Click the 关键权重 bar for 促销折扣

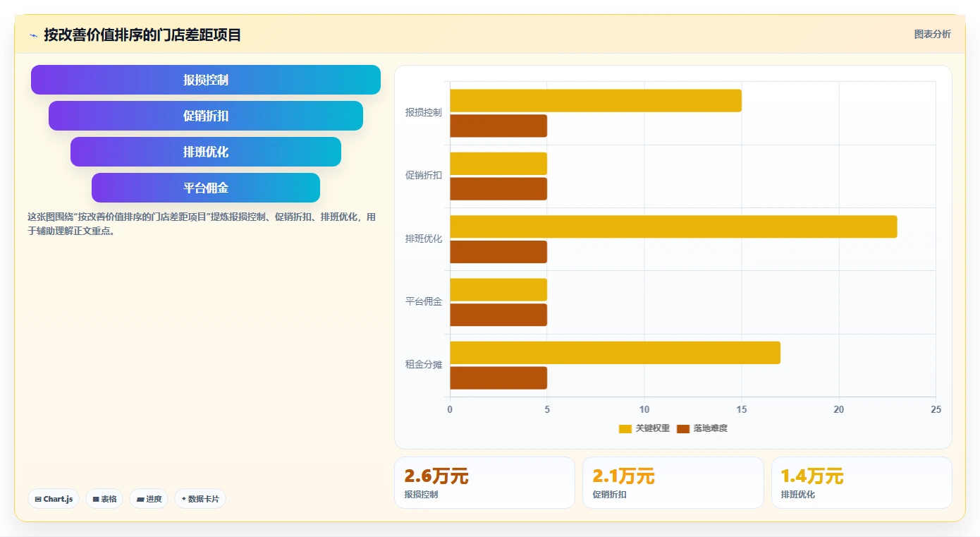[498, 164]
